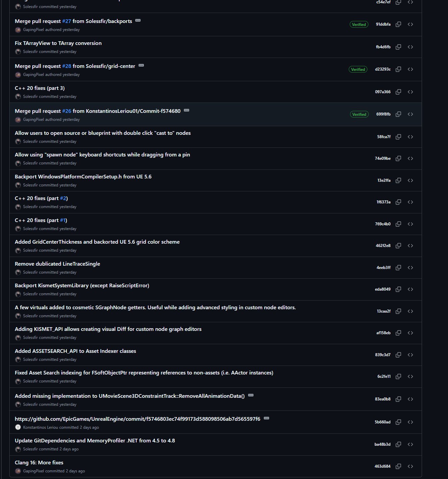This screenshot has height=479, width=448.
Task: Expand description of merge pull request #27
Action: (x=138, y=21)
